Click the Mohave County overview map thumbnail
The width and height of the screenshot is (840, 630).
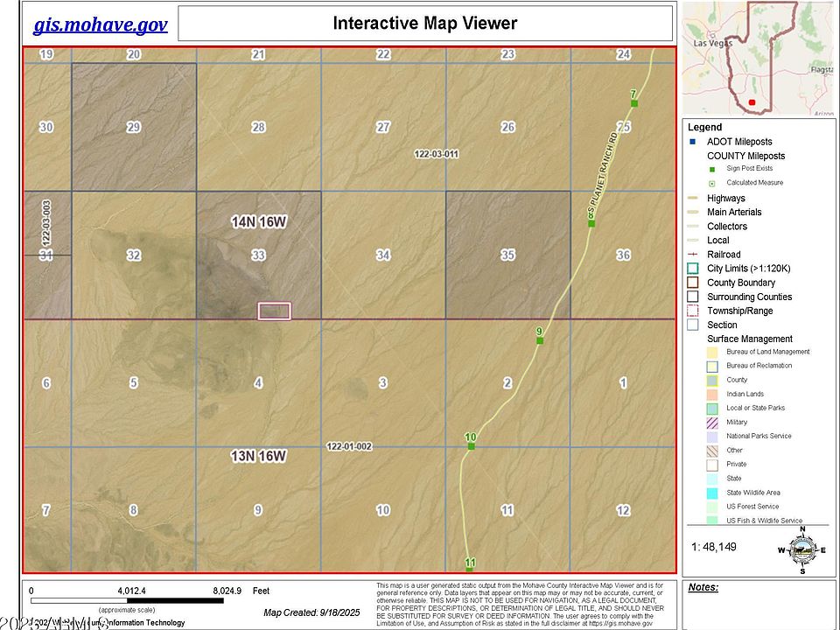pyautogui.click(x=758, y=58)
